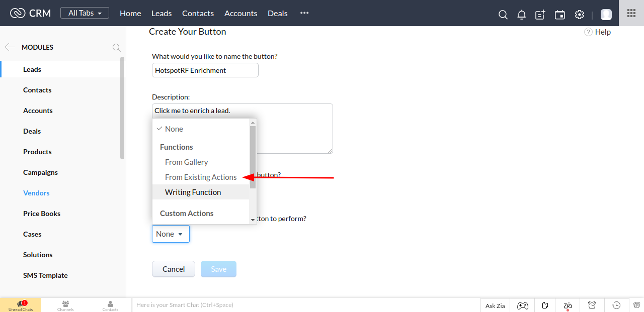The width and height of the screenshot is (644, 312).
Task: Choose From Gallery option
Action: [201, 162]
